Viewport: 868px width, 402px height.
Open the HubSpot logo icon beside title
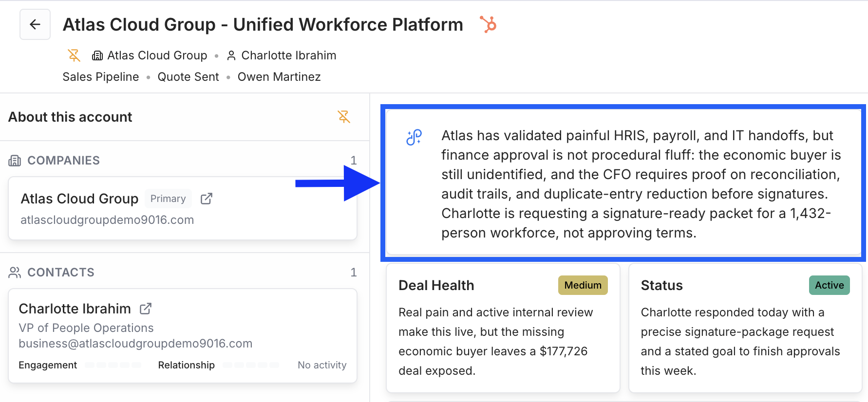coord(488,24)
